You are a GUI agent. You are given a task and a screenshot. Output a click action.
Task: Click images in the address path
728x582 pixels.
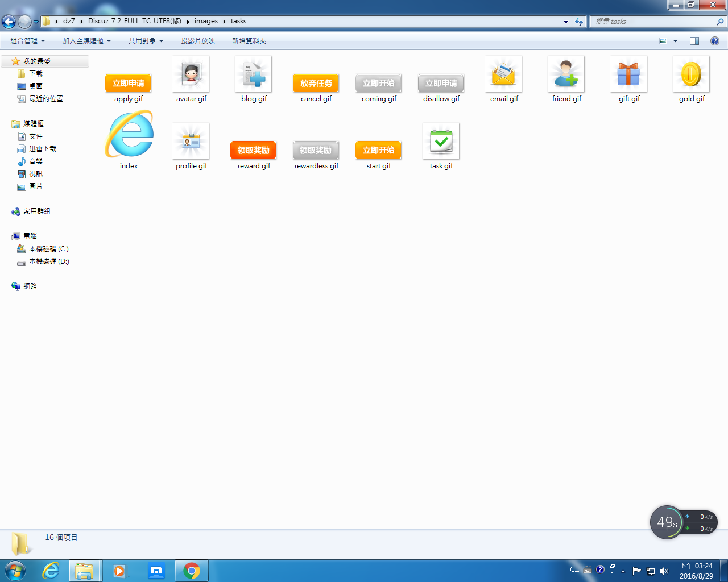pos(206,21)
